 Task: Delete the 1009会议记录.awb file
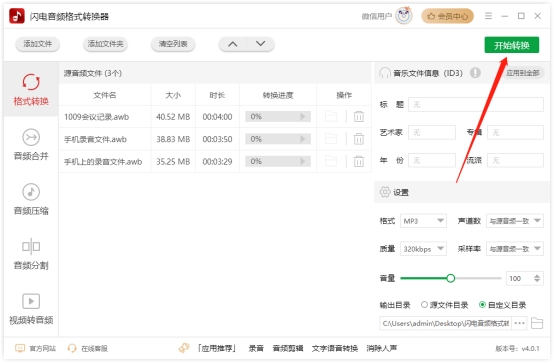coord(359,116)
